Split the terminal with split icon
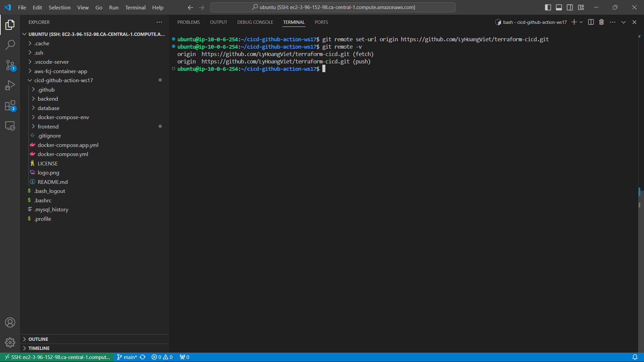The image size is (644, 362). pyautogui.click(x=591, y=22)
